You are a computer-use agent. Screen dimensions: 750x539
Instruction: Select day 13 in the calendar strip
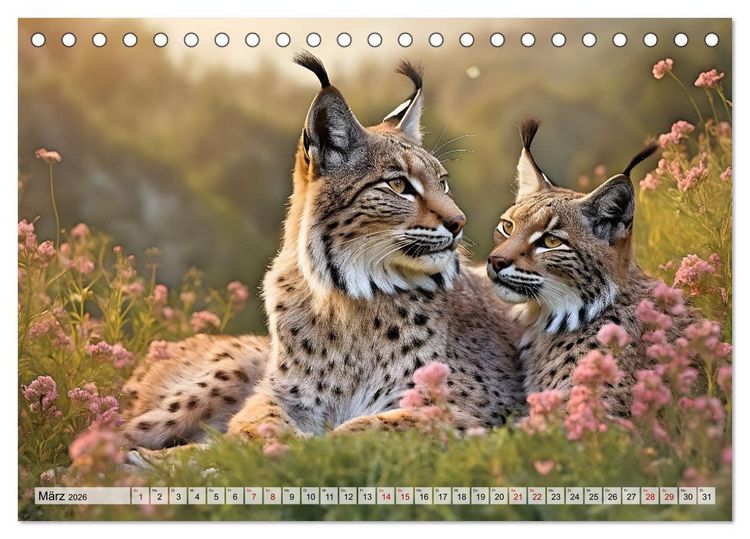pos(367,496)
